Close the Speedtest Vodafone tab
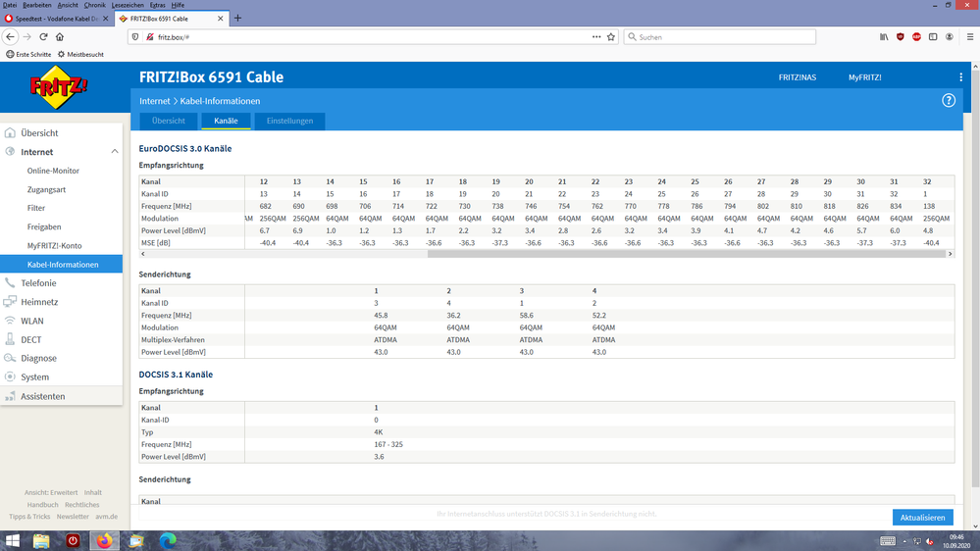 click(x=105, y=19)
